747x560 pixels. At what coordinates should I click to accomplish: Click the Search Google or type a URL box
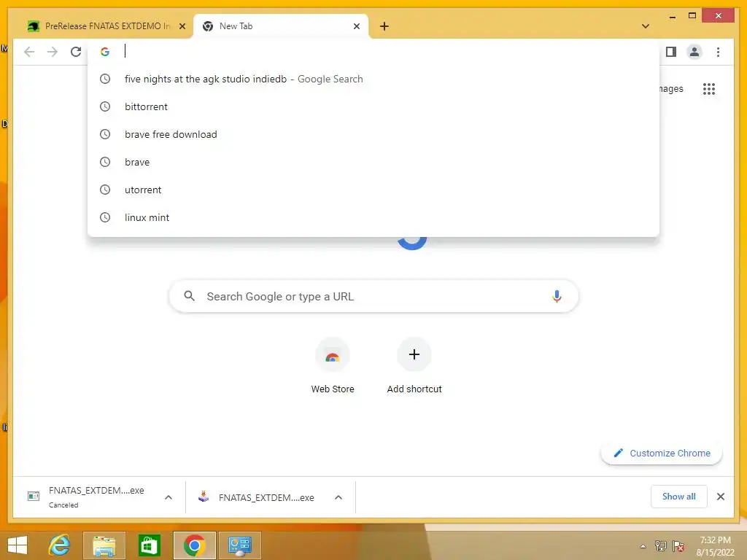coord(373,296)
